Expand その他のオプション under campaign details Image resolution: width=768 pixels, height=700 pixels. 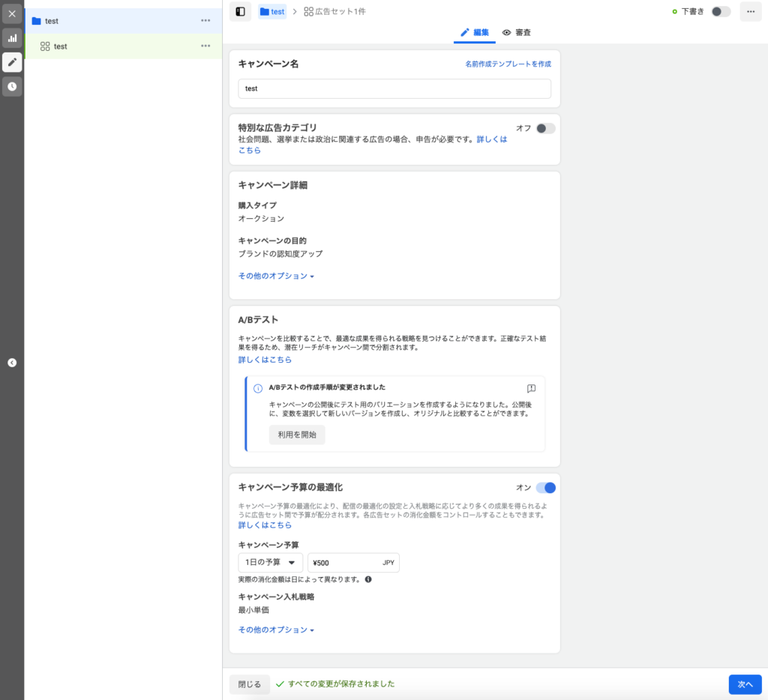tap(276, 276)
